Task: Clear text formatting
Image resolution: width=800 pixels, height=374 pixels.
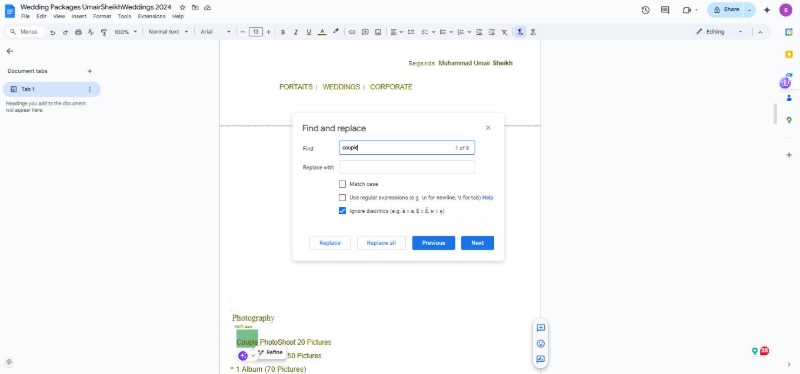Action: [504, 32]
